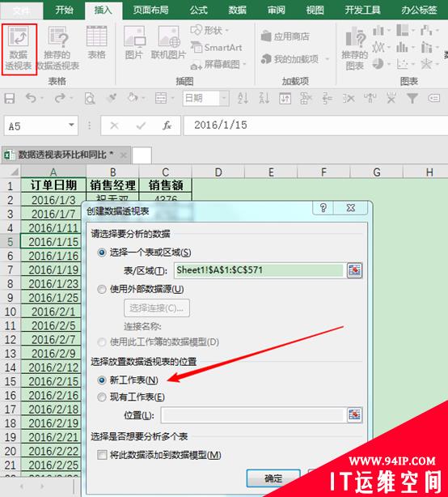The image size is (448, 497).
Task: Switch to the Data (数据) tab
Action: (237, 11)
